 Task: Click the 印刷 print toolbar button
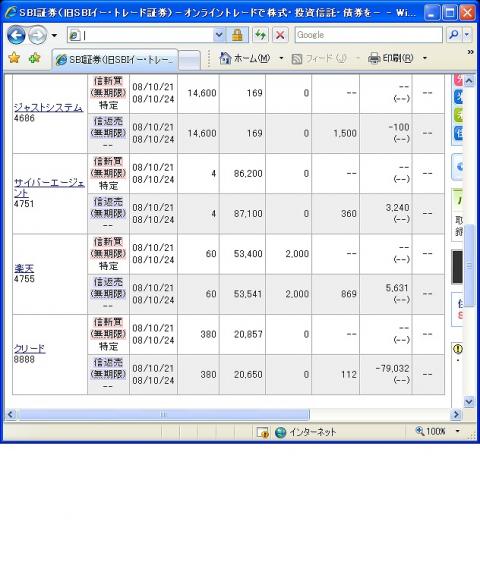[x=391, y=58]
